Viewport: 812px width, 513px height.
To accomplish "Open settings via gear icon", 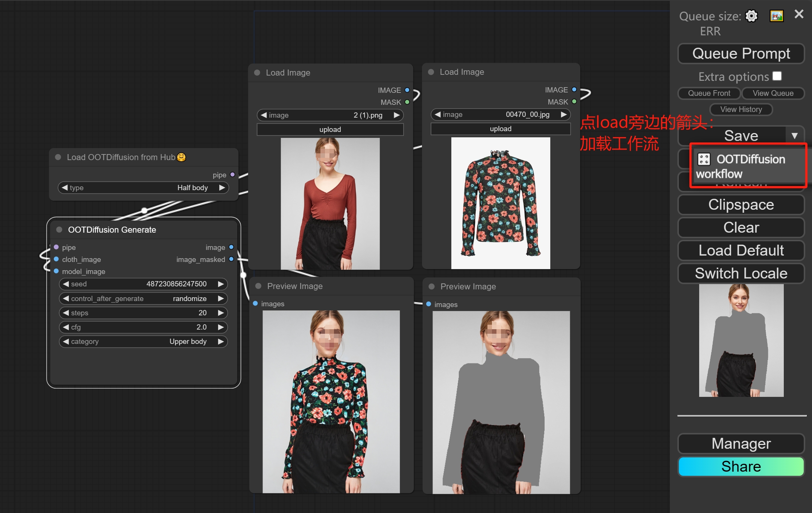I will coord(751,16).
